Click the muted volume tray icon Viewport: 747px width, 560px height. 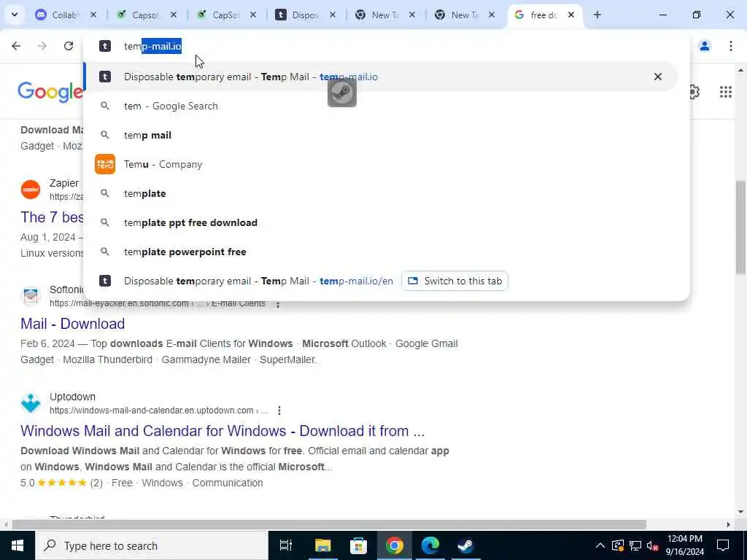click(x=653, y=545)
